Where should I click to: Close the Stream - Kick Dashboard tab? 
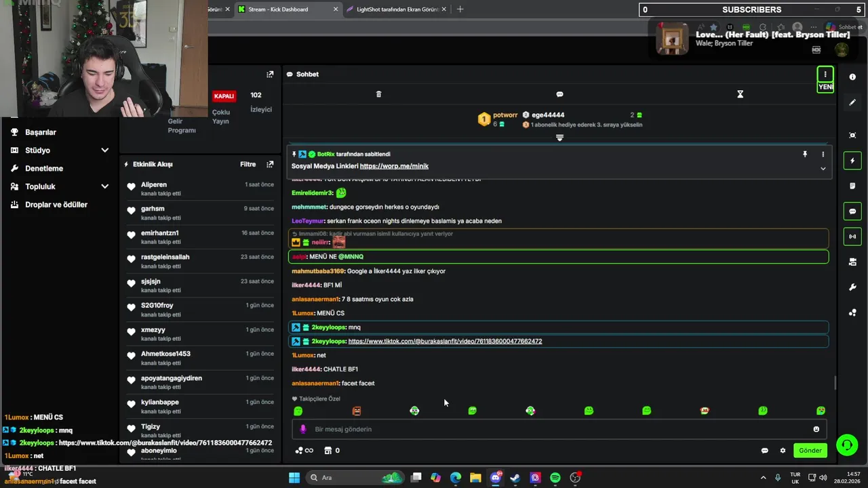pos(336,9)
